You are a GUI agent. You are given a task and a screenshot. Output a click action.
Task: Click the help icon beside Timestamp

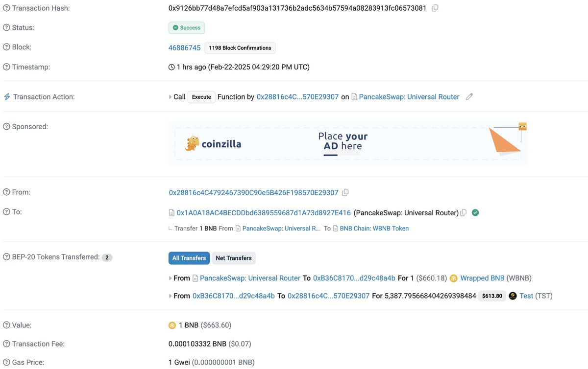(x=6, y=67)
